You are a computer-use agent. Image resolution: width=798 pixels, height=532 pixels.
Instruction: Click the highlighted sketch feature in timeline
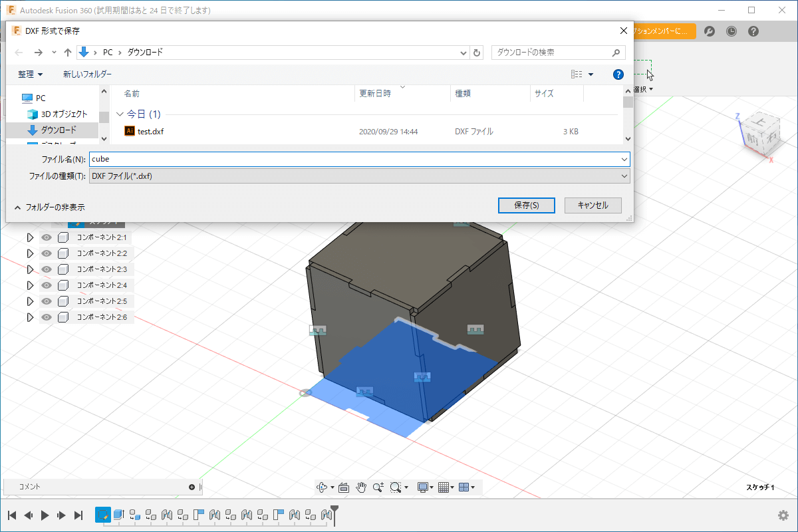[x=102, y=515]
